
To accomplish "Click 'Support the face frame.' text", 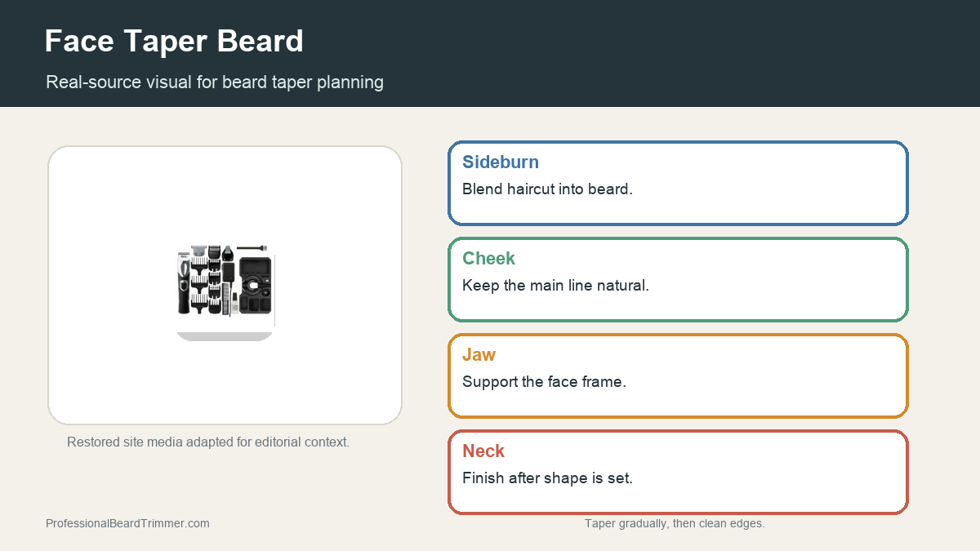I will [544, 381].
